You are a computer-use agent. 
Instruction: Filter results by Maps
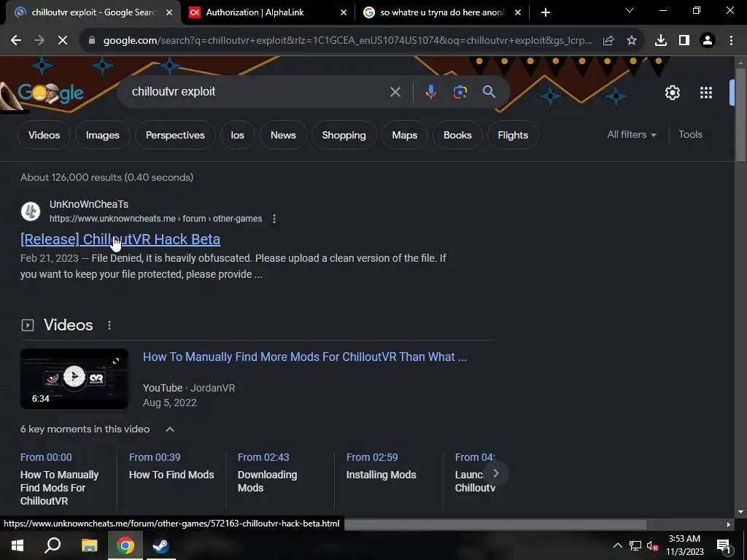click(x=404, y=135)
